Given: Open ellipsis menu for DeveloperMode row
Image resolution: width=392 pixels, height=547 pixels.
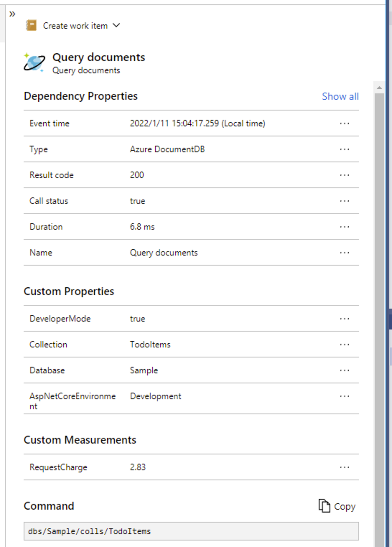Looking at the screenshot, I should (344, 319).
